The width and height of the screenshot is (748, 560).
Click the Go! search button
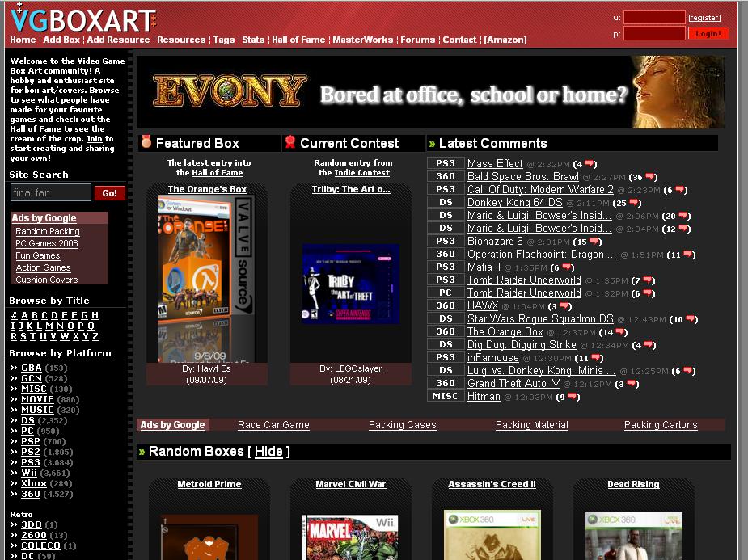point(110,193)
